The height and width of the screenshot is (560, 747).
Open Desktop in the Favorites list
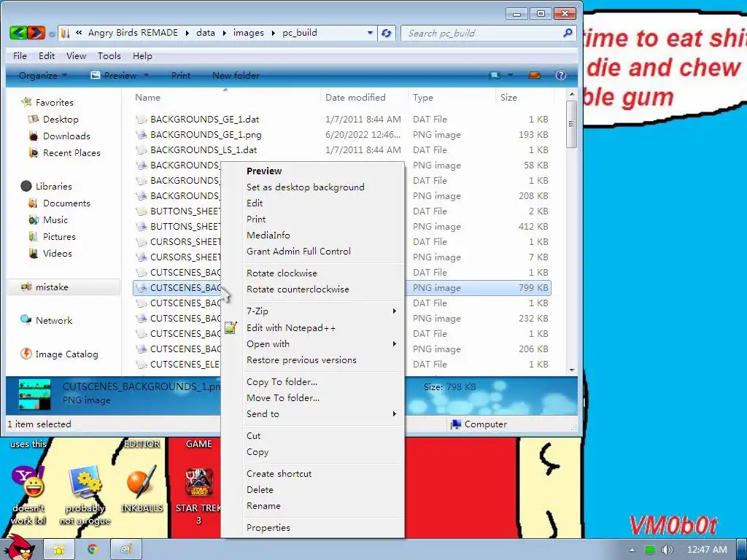(61, 119)
